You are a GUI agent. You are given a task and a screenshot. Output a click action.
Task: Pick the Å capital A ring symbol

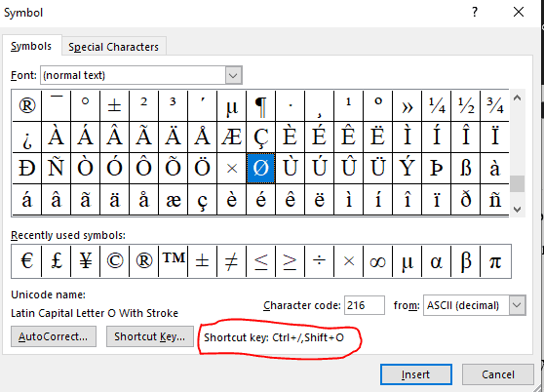pos(202,137)
